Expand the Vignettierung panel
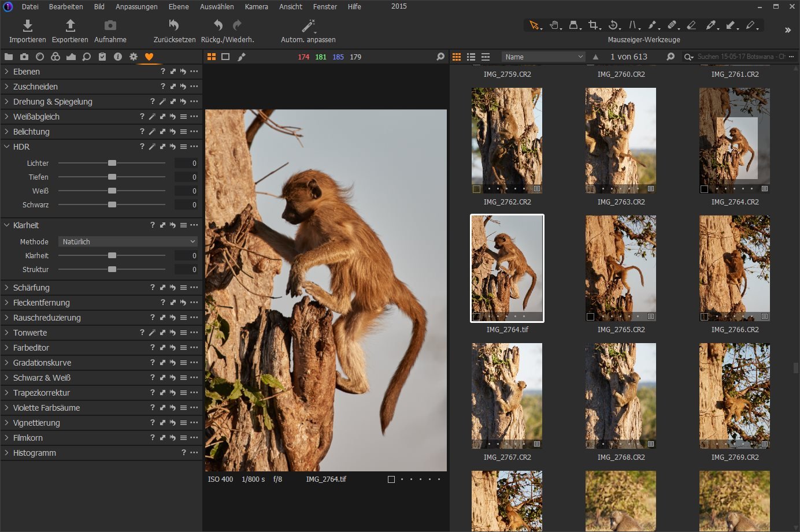Image resolution: width=800 pixels, height=532 pixels. pyautogui.click(x=7, y=423)
